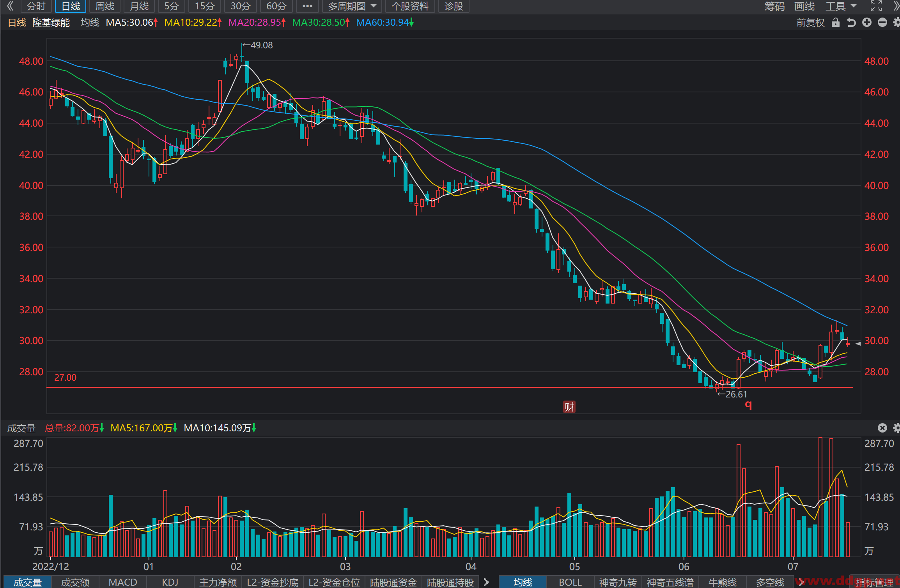
Task: Click the 隆基绿能 stock name
Action: pyautogui.click(x=51, y=23)
